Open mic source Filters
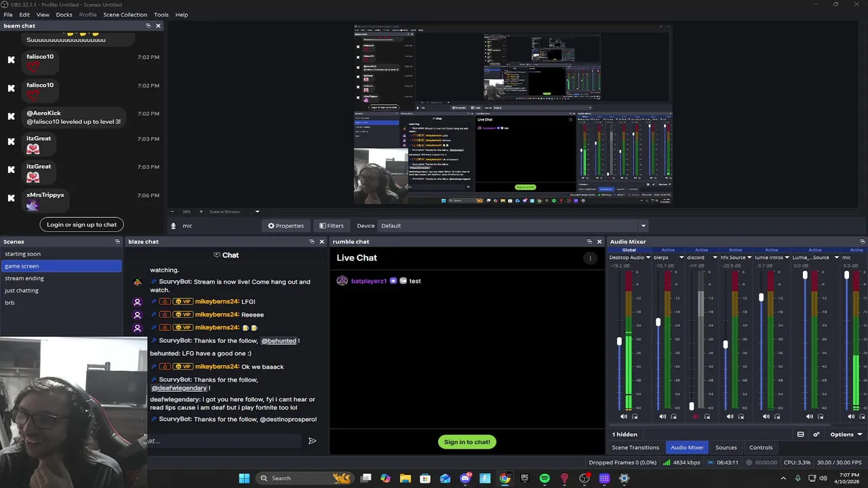The width and height of the screenshot is (868, 488). [332, 226]
